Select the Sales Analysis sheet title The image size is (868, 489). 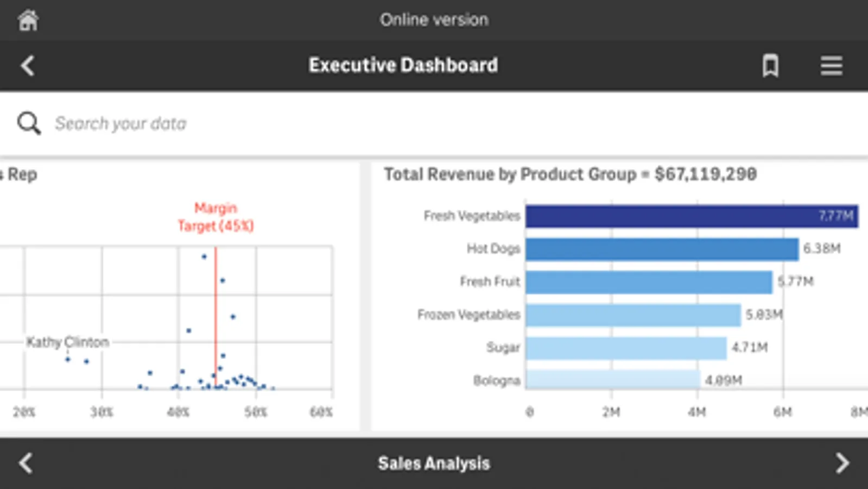tap(434, 463)
